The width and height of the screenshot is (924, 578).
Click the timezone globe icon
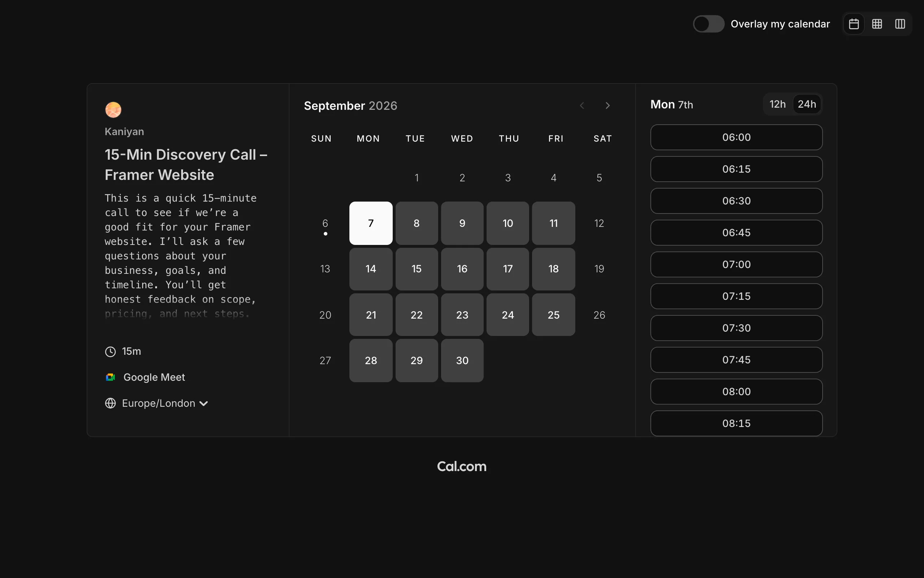click(110, 403)
